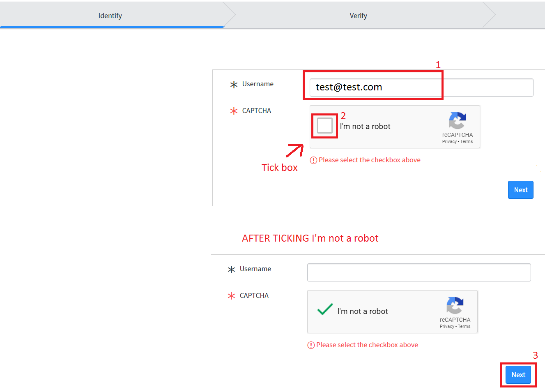Click the red asterisk next to lower CAPTCHA
Screen dimensions: 545x392
pyautogui.click(x=231, y=296)
